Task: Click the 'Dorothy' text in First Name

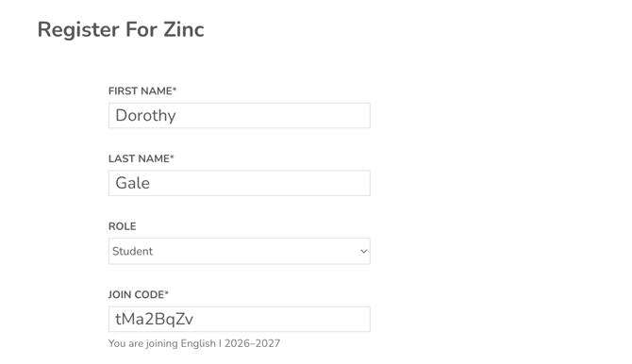Action: pos(145,116)
